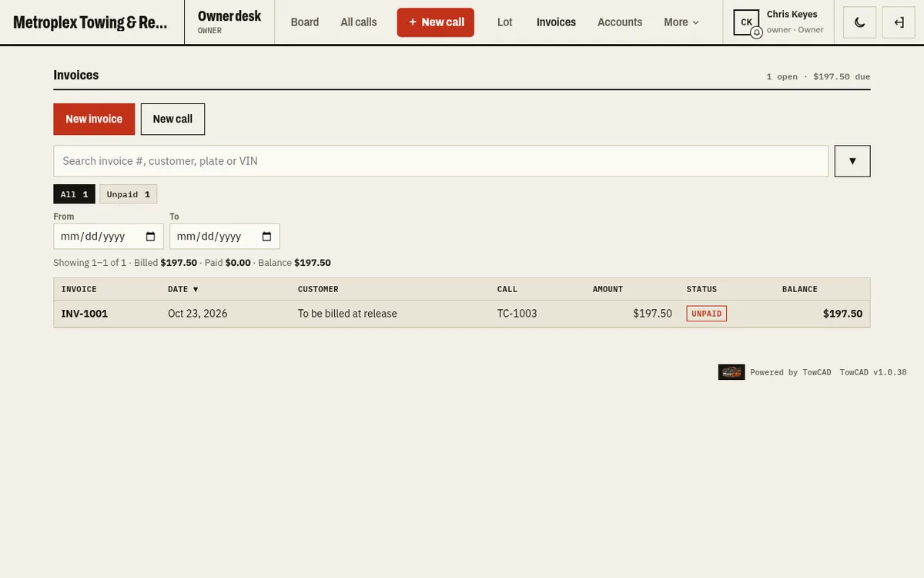The image size is (924, 578).
Task: Create a New invoice
Action: (94, 119)
